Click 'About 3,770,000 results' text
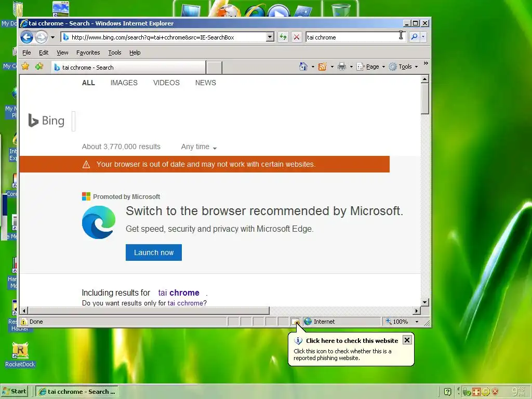The image size is (532, 399). pos(121,147)
